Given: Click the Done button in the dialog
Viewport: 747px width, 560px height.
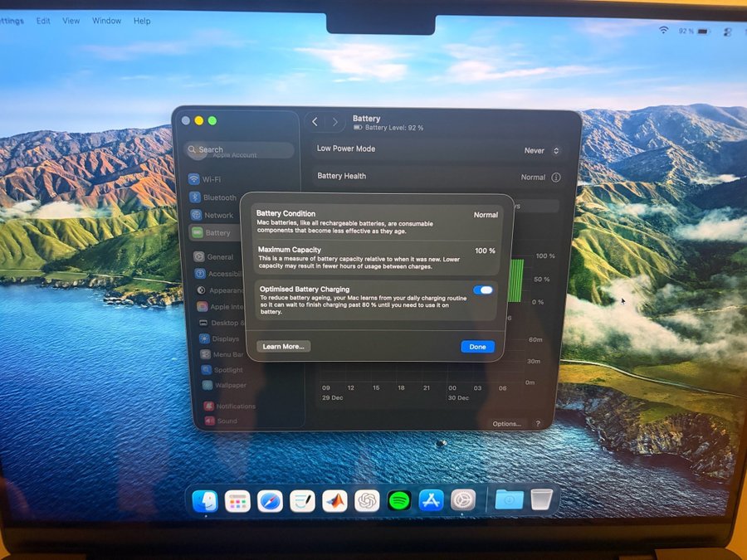Looking at the screenshot, I should 477,347.
